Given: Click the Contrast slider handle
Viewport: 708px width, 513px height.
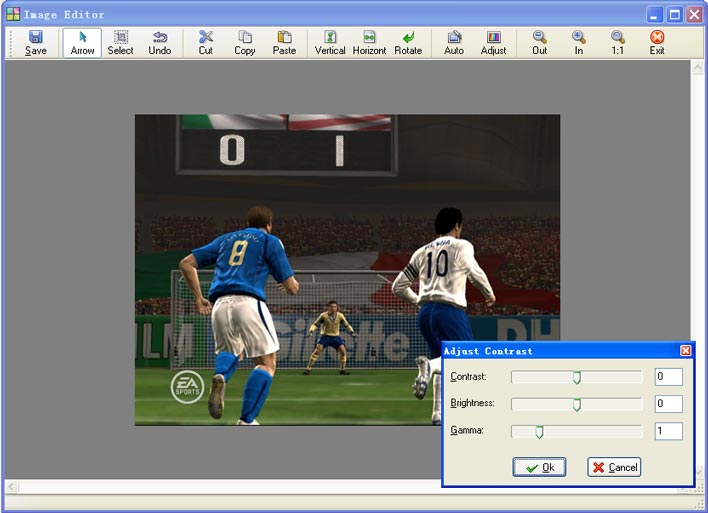Looking at the screenshot, I should pos(577,377).
